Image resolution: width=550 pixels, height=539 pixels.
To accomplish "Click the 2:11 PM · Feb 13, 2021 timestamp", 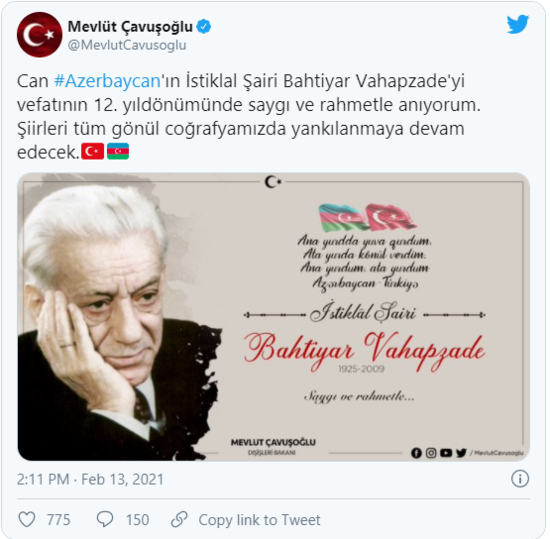I will [90, 479].
